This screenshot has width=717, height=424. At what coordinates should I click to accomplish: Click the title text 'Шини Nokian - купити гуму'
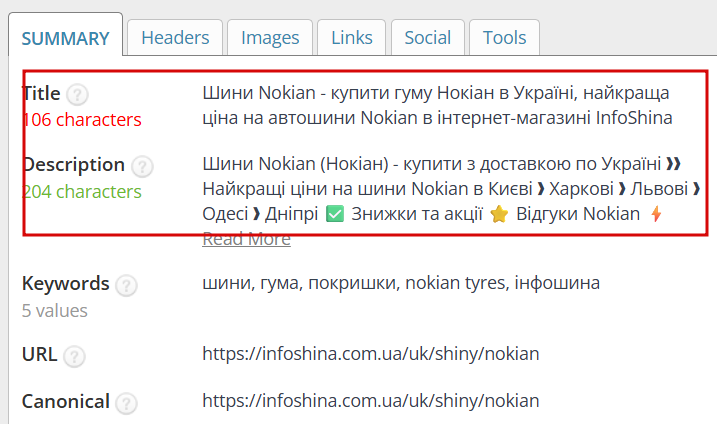tap(317, 93)
